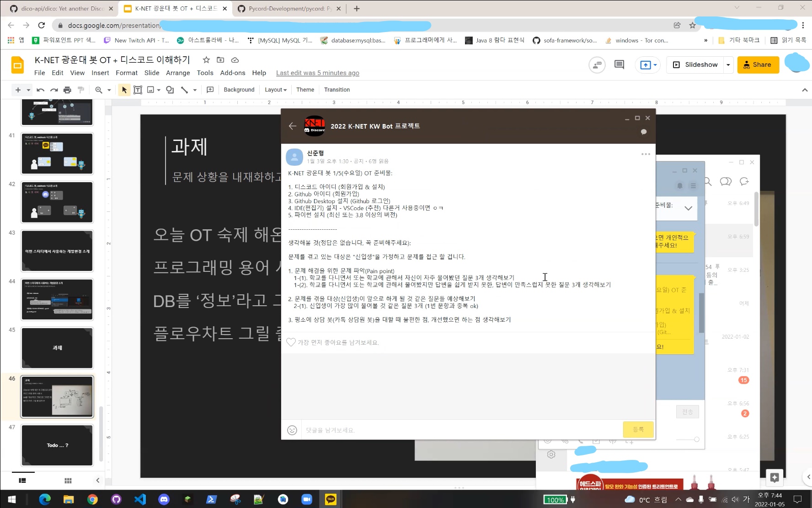This screenshot has width=812, height=508.
Task: Select slide 45 thumbnail titled 과제
Action: pos(57,348)
